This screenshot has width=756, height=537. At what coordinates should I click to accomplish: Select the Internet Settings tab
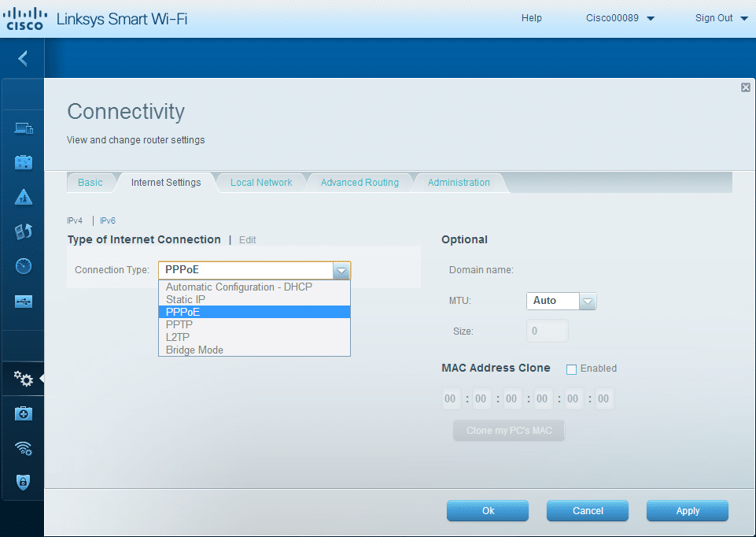[166, 183]
